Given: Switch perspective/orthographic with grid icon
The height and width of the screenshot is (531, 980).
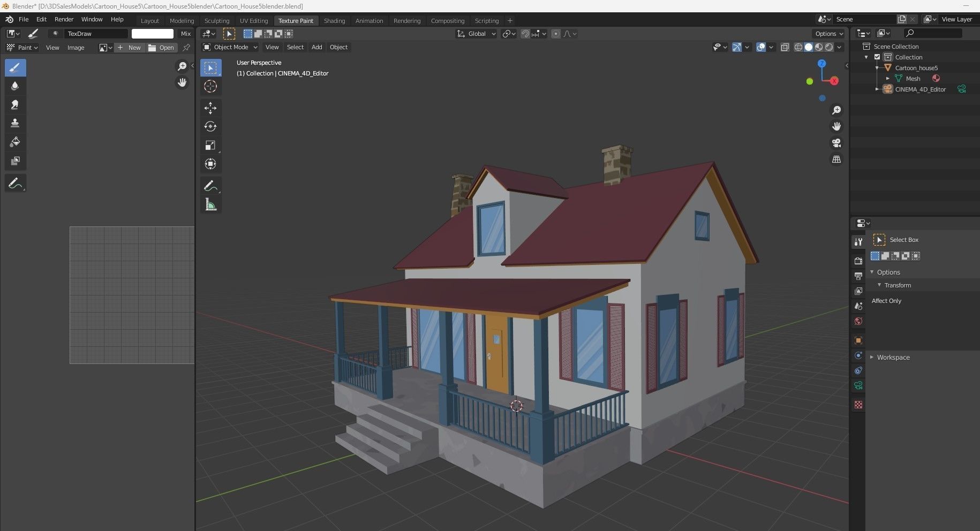Looking at the screenshot, I should tap(836, 160).
